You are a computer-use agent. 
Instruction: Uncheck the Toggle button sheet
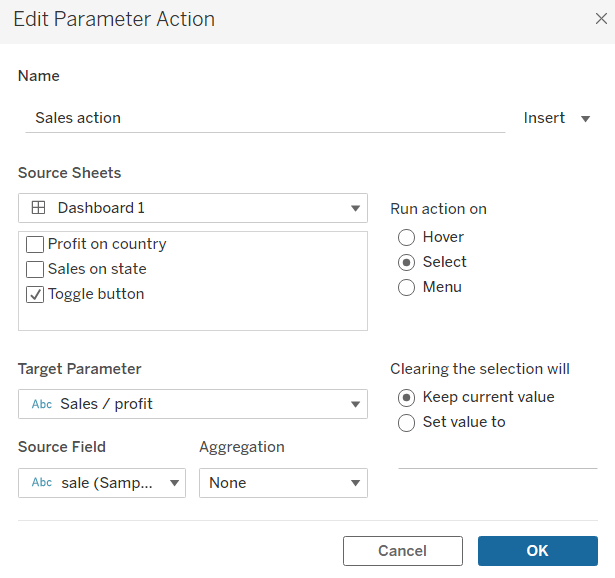click(35, 294)
